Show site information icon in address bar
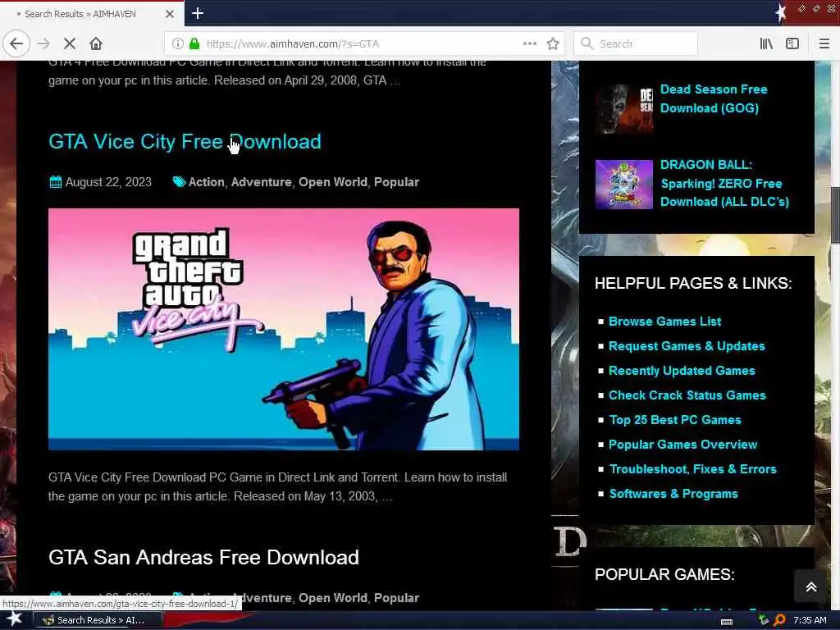Image resolution: width=840 pixels, height=630 pixels. click(x=178, y=43)
